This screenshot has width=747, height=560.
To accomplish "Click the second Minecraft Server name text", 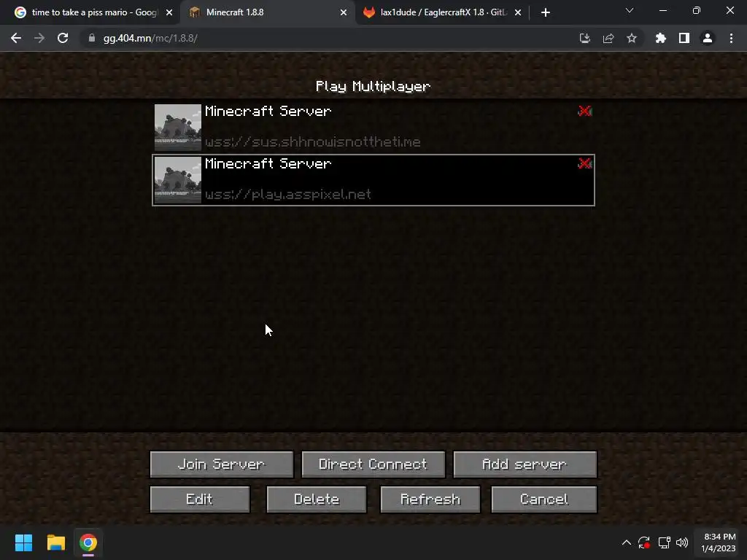I will pyautogui.click(x=268, y=164).
